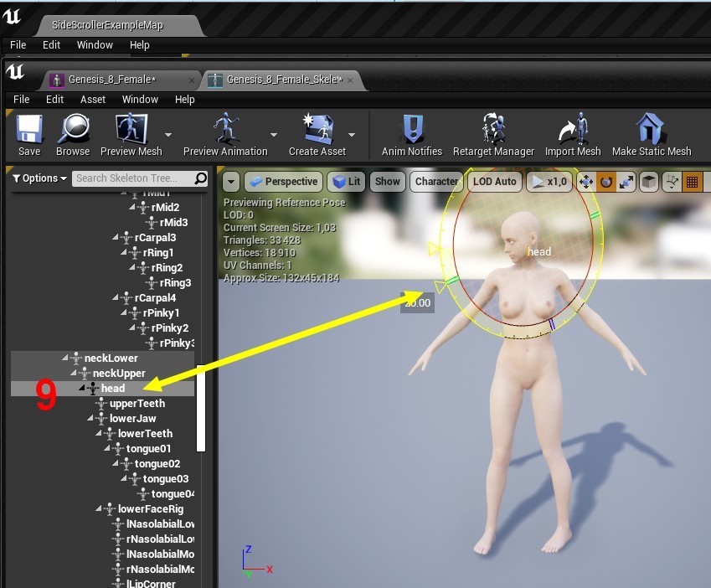The height and width of the screenshot is (588, 711).
Task: Click the bone icon beside rCarpal3
Action: 126,238
